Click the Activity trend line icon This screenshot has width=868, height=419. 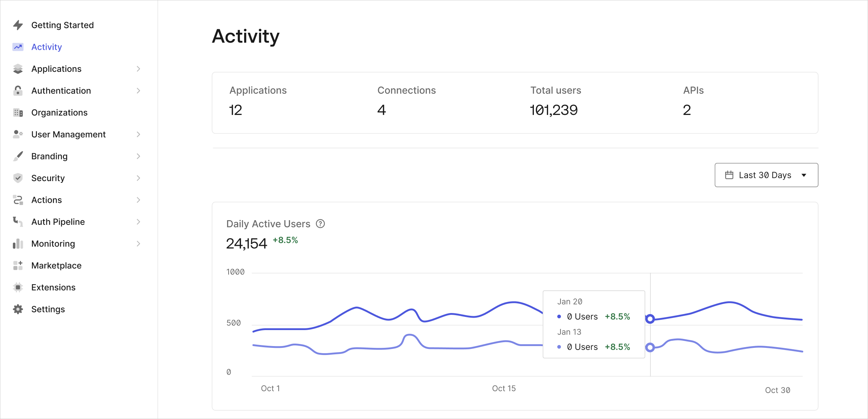pos(17,47)
